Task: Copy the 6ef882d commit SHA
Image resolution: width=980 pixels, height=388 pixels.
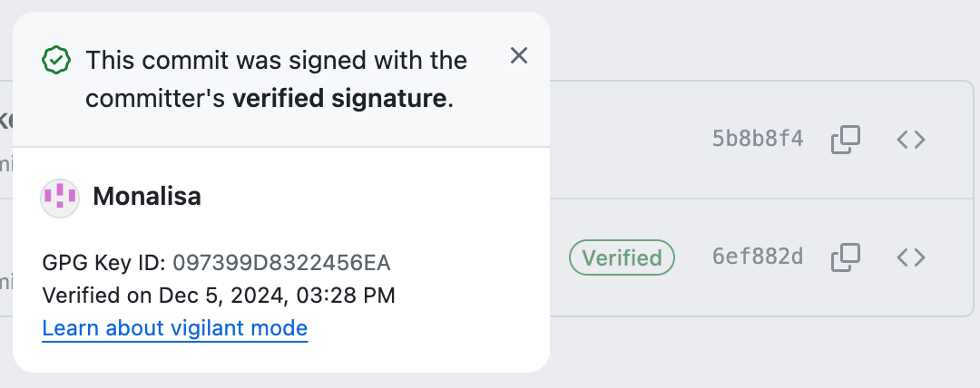Action: pyautogui.click(x=846, y=257)
